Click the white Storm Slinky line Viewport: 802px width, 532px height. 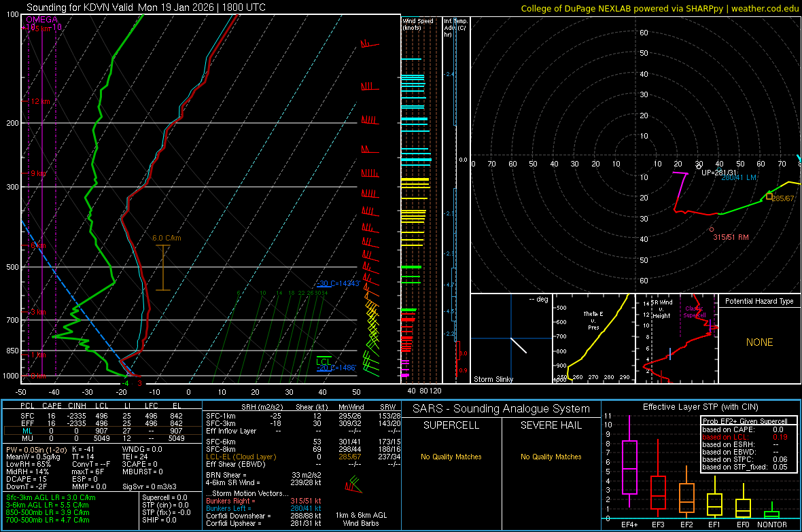(x=518, y=345)
